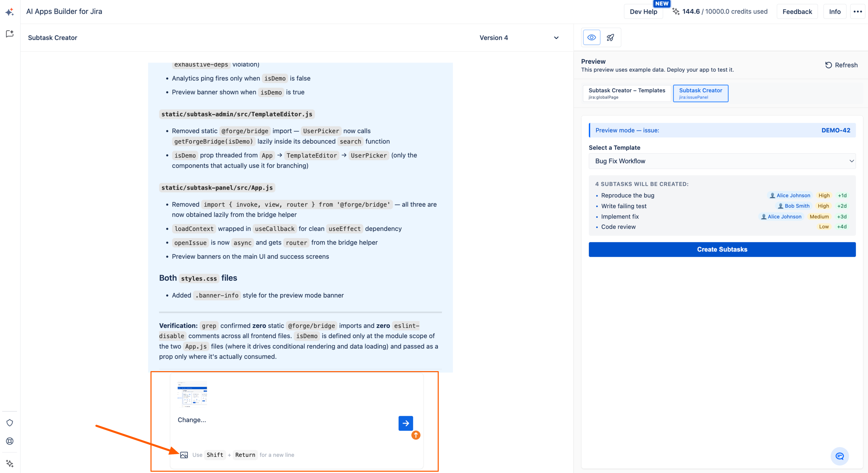This screenshot has width=868, height=473.
Task: Open the shield icon in the left sidebar
Action: [x=10, y=423]
